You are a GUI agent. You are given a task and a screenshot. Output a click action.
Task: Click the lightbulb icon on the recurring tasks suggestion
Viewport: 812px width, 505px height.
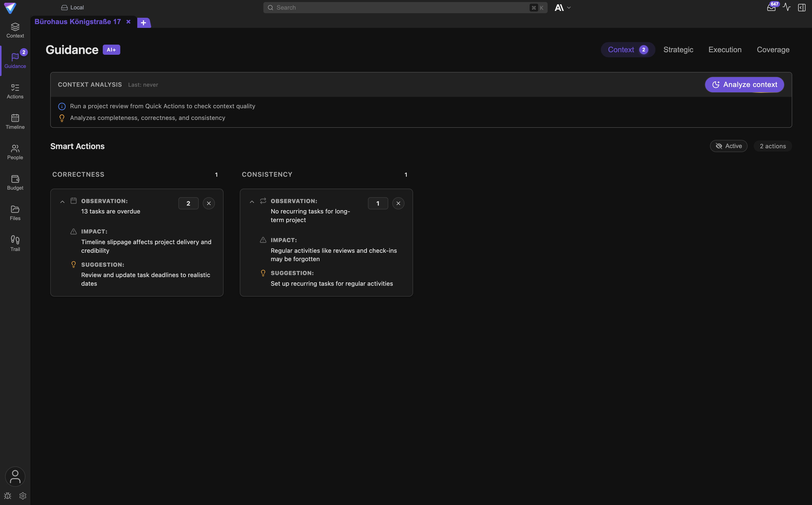point(263,273)
